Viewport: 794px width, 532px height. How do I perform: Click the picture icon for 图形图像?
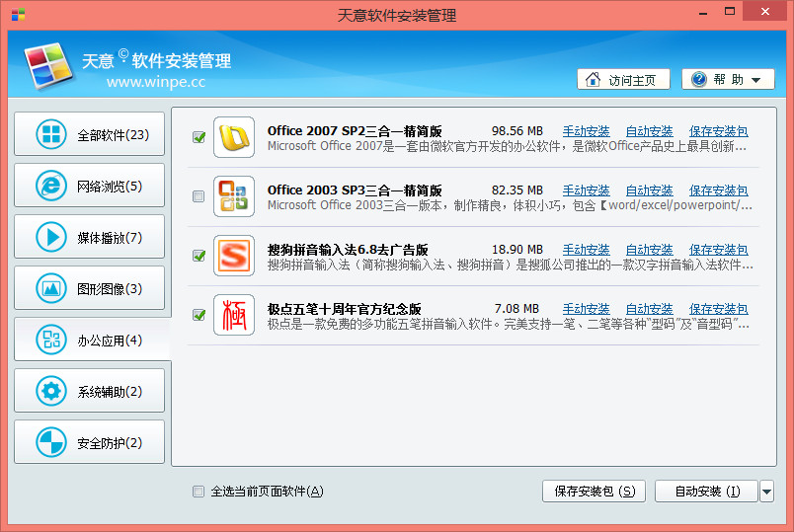click(x=51, y=288)
